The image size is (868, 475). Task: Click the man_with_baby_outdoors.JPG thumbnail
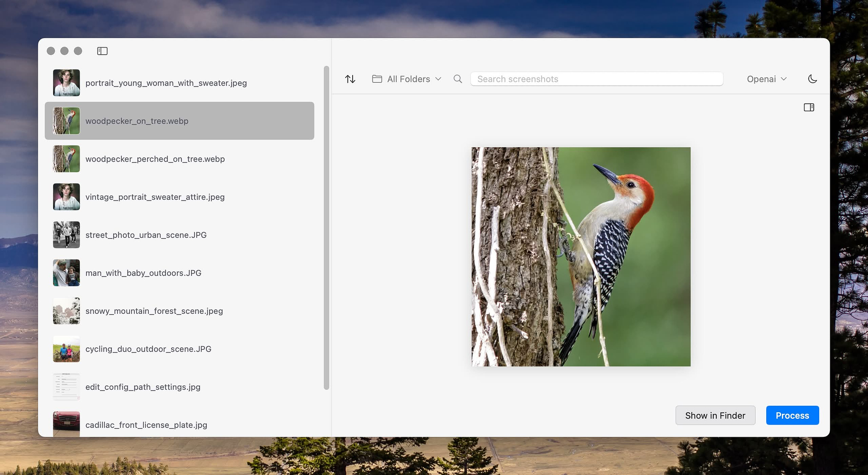coord(66,273)
